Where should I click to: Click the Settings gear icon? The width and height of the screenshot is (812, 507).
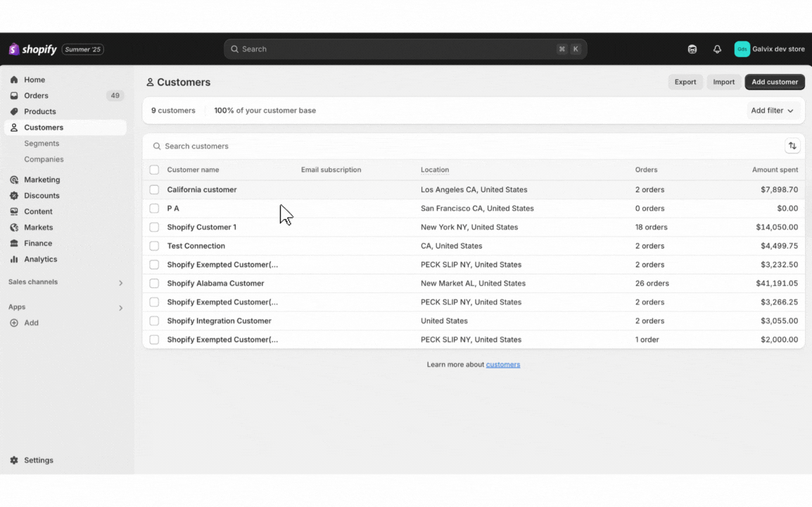coord(14,461)
